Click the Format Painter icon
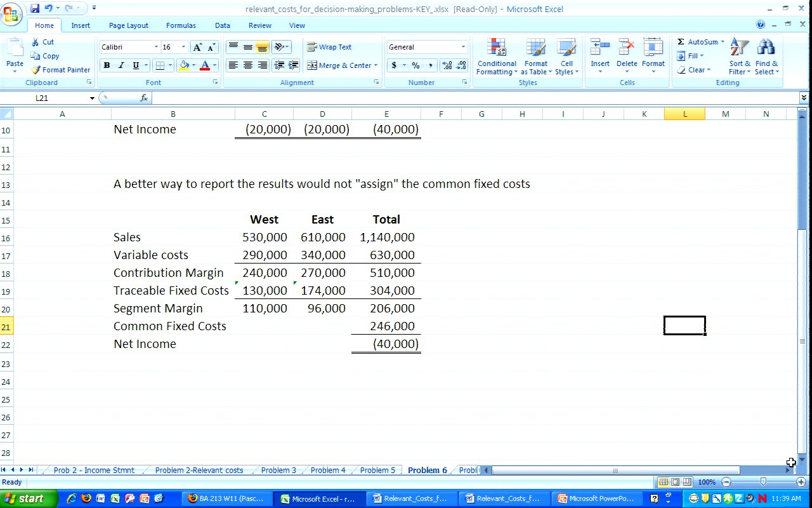Image resolution: width=812 pixels, height=508 pixels. coord(36,70)
